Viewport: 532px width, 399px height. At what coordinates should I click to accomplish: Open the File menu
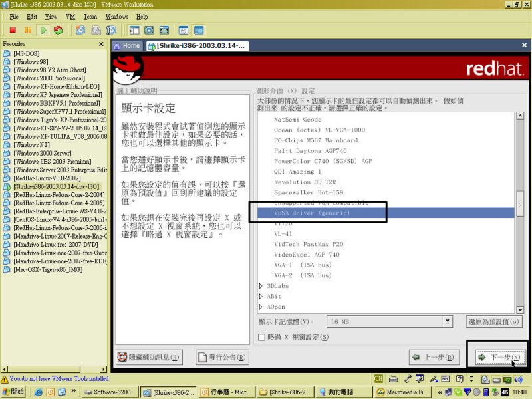coord(14,17)
